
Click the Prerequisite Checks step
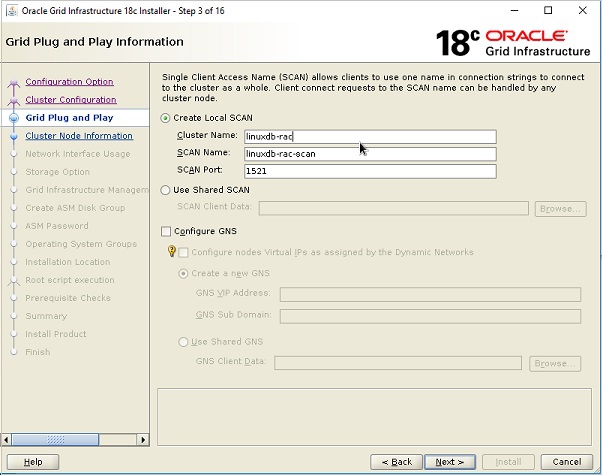coord(68,298)
